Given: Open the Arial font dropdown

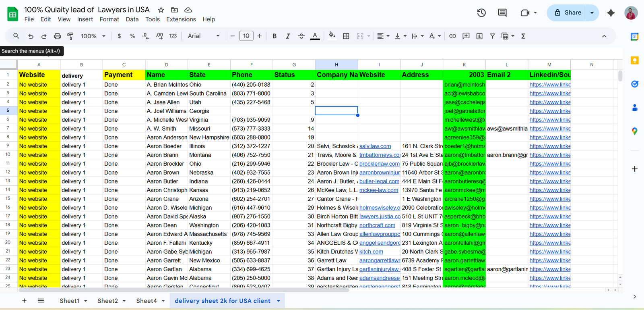Looking at the screenshot, I should tap(204, 36).
